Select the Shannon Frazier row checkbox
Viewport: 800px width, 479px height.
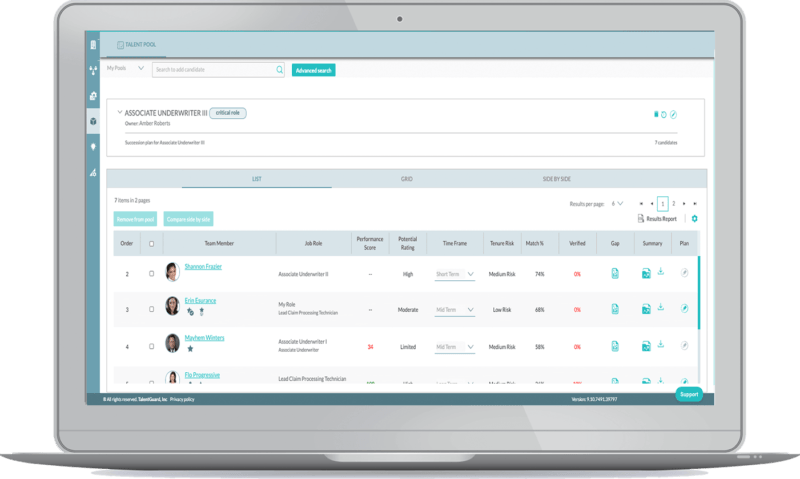coord(152,274)
